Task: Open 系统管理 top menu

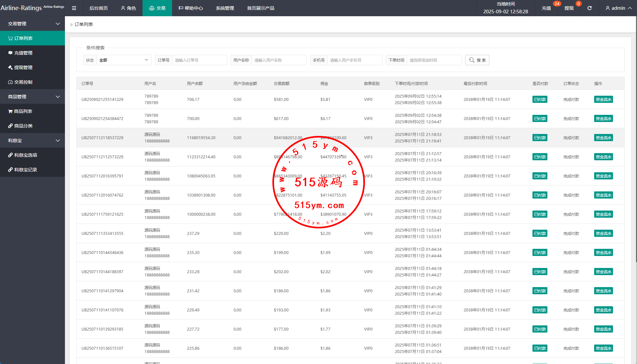Action: (225, 8)
